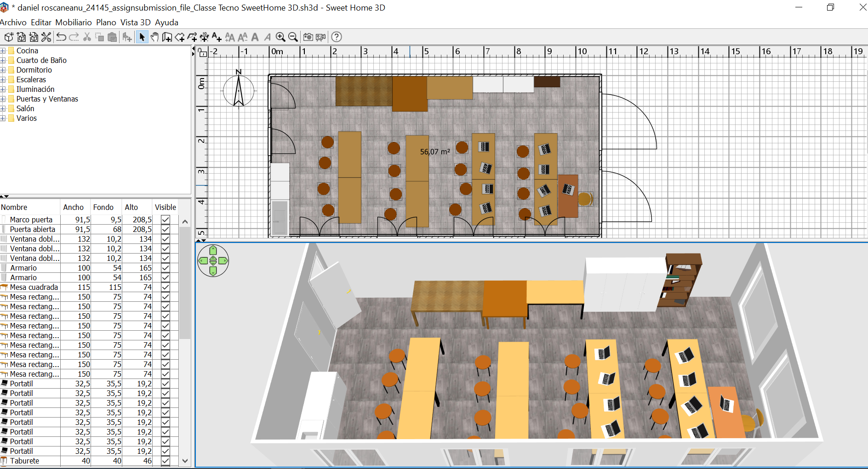The image size is (868, 469).
Task: Sort furniture list by Nombre column header
Action: 14,207
